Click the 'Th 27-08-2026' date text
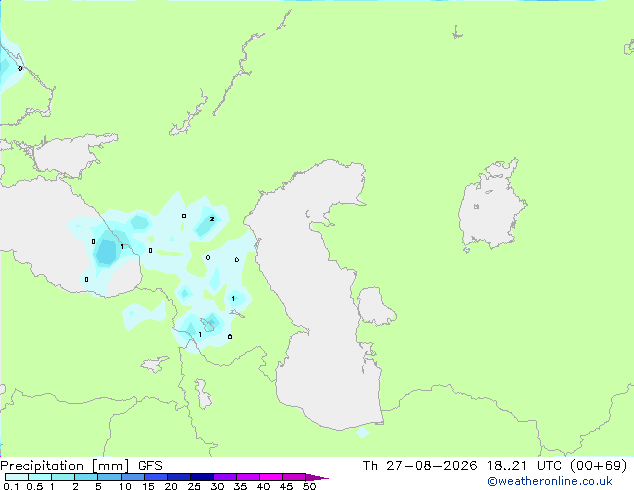 420,466
